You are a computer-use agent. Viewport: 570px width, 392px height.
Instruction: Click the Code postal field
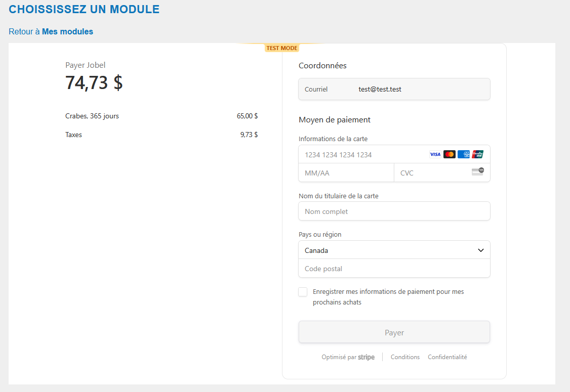pos(394,268)
